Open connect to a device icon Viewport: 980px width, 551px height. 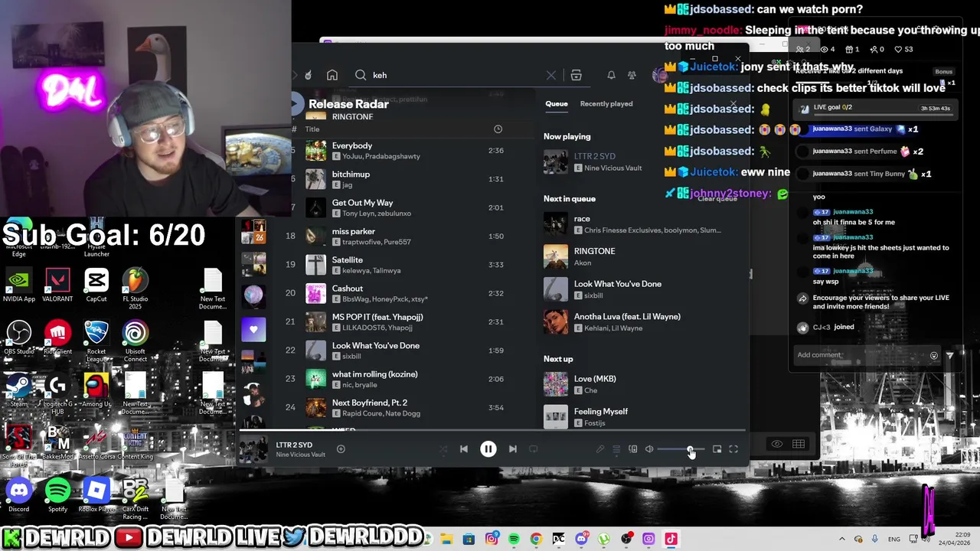pyautogui.click(x=632, y=449)
